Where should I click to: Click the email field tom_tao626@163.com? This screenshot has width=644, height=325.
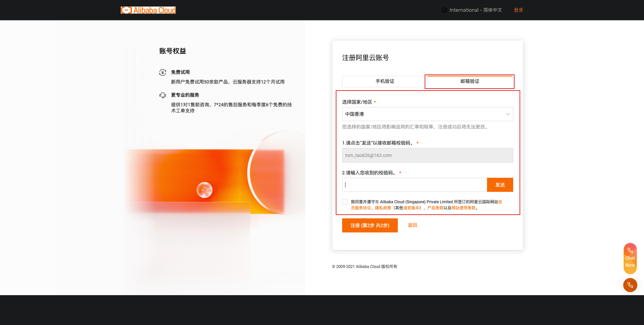tap(427, 155)
